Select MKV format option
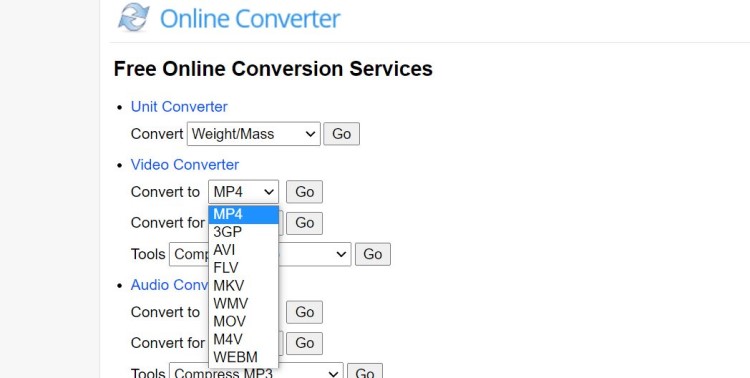Screen dimensions: 750x378 (243, 286)
